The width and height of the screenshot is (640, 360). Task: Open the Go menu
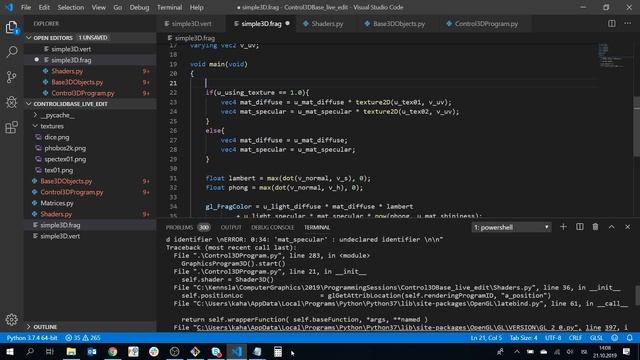click(118, 7)
